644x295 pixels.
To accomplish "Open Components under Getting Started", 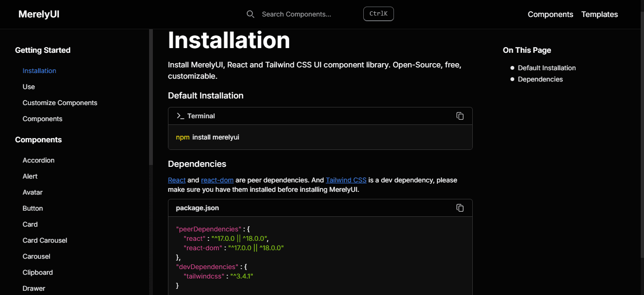I will [42, 119].
